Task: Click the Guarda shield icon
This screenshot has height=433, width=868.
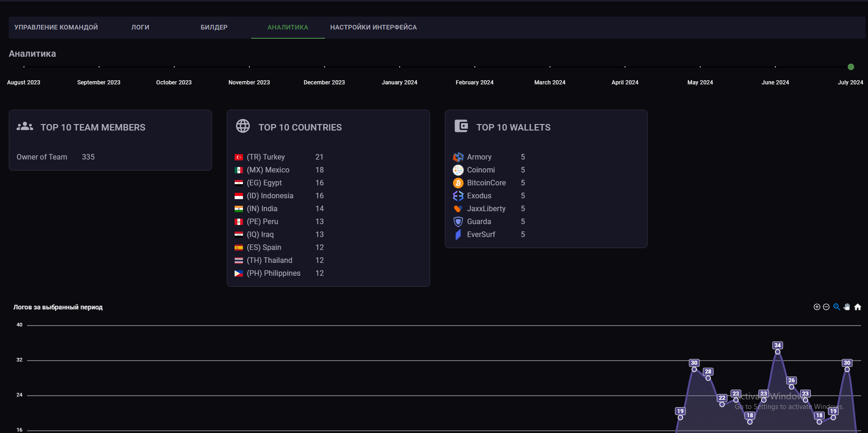Action: 458,222
